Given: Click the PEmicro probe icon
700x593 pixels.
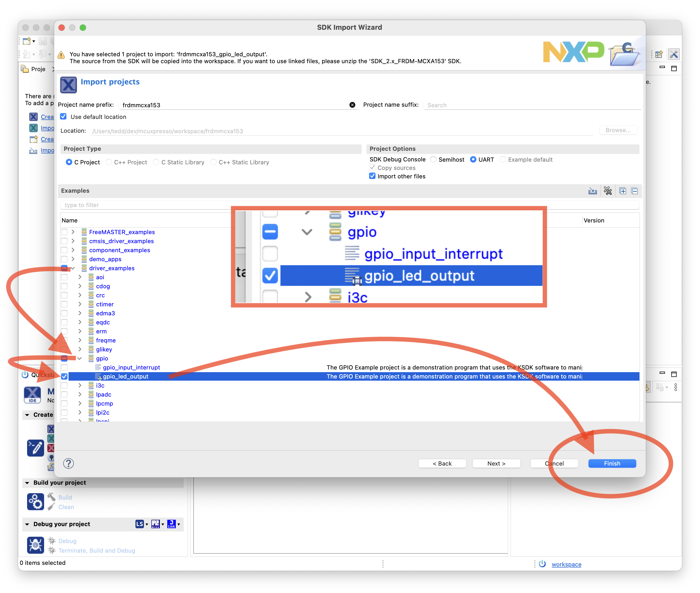Looking at the screenshot, I should tap(156, 524).
